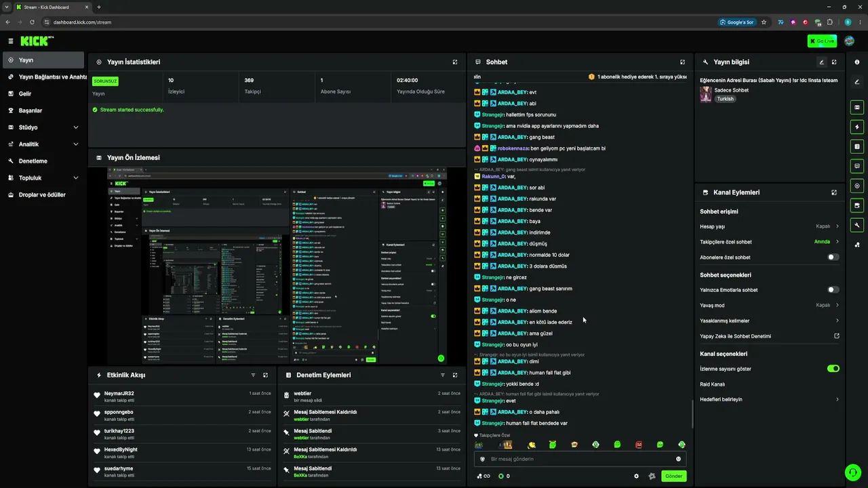Go to Gelir in the sidebar
Image resolution: width=868 pixels, height=488 pixels.
(x=44, y=94)
